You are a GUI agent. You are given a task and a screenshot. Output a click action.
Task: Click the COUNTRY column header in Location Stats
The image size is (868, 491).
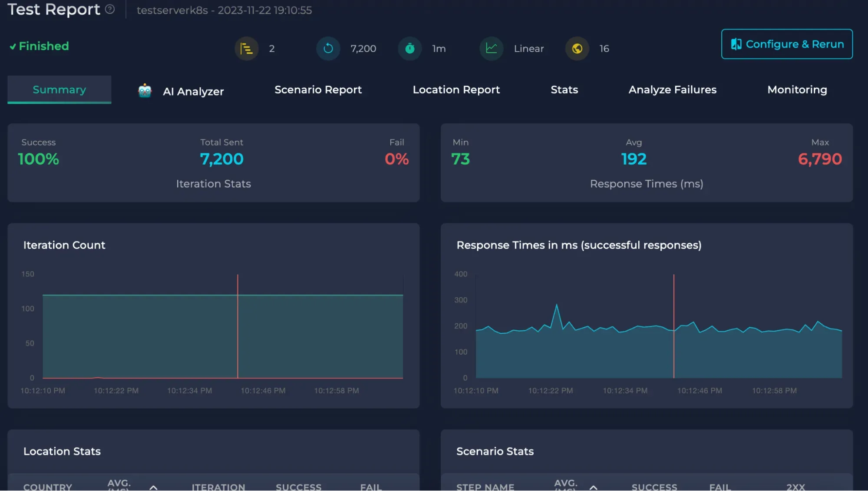click(x=48, y=487)
